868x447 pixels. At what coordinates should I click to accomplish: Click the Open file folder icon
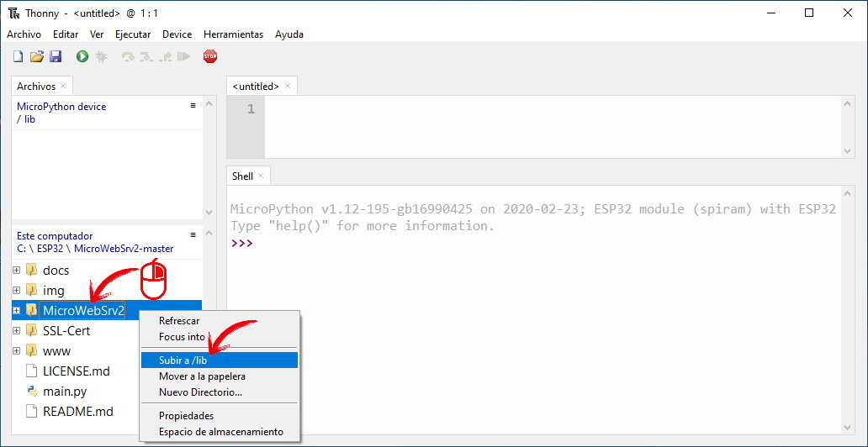click(36, 55)
